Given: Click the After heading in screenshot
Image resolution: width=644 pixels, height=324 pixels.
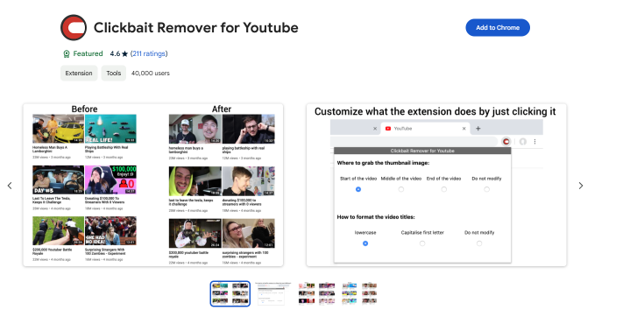Looking at the screenshot, I should (222, 109).
